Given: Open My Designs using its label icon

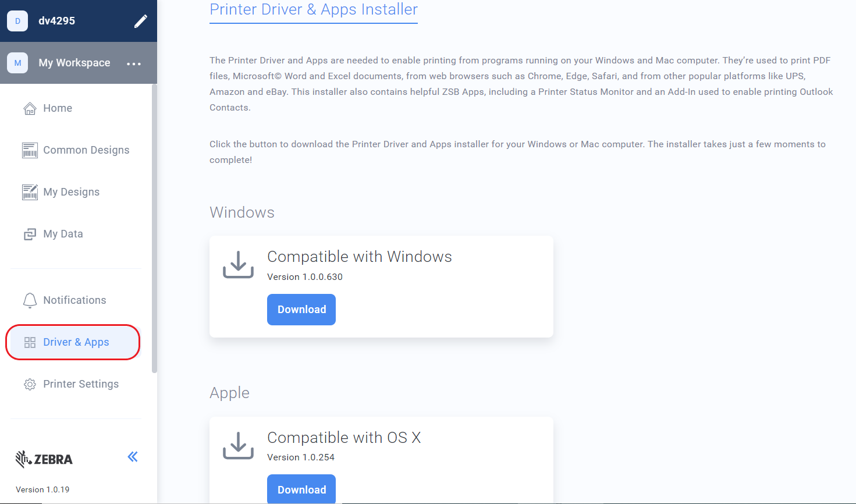Looking at the screenshot, I should tap(29, 191).
